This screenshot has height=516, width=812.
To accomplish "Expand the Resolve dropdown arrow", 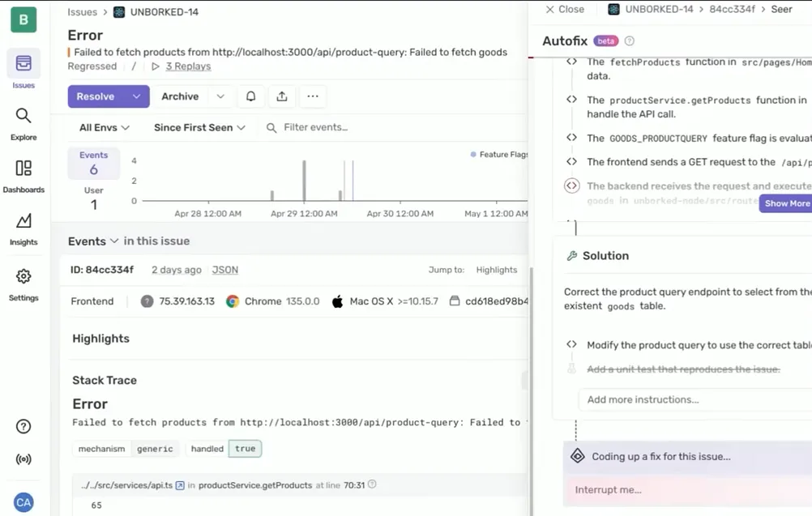I will (x=137, y=96).
